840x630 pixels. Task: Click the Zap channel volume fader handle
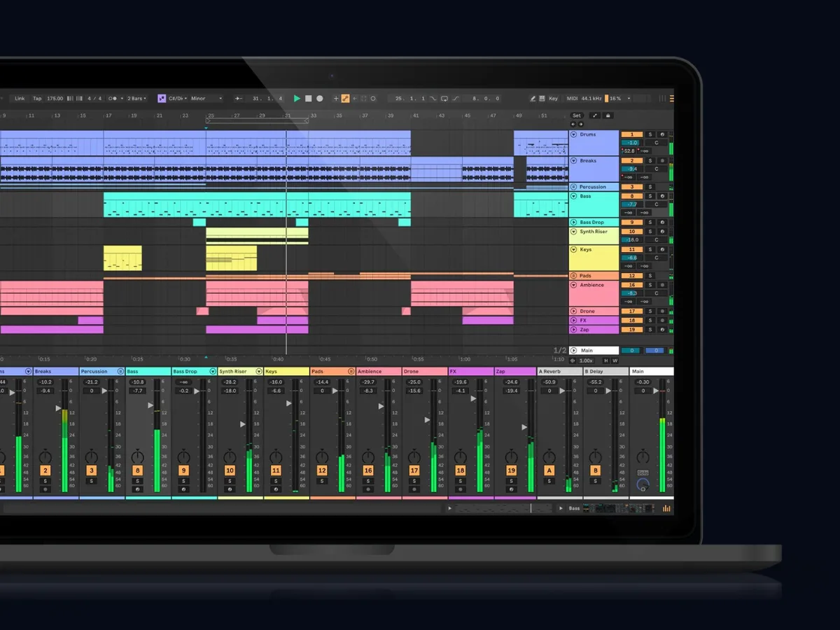[524, 426]
